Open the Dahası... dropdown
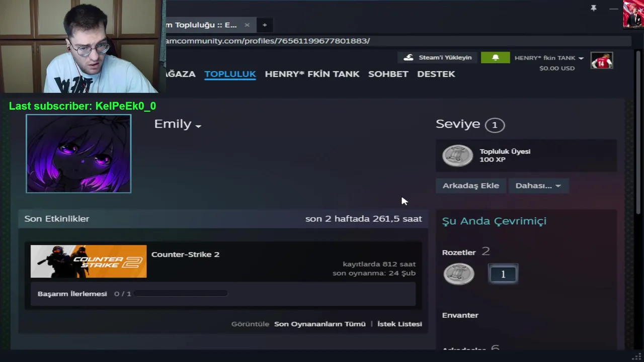644x362 pixels. (x=538, y=186)
